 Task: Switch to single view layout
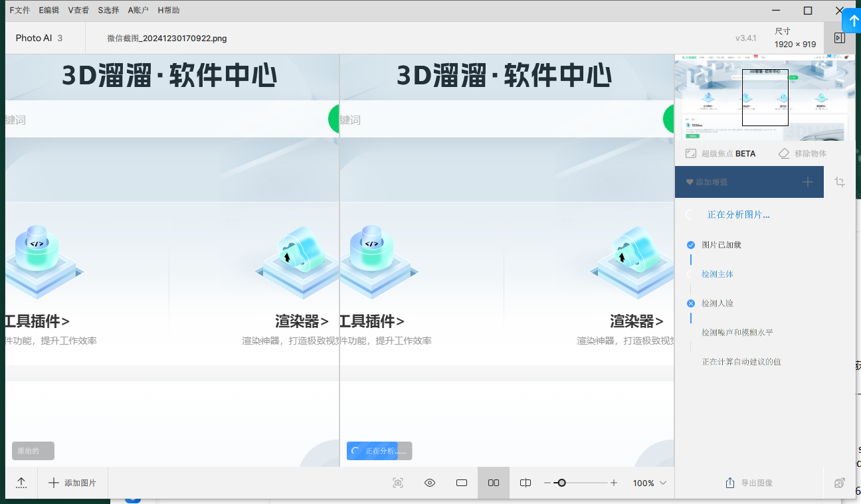coord(462,483)
